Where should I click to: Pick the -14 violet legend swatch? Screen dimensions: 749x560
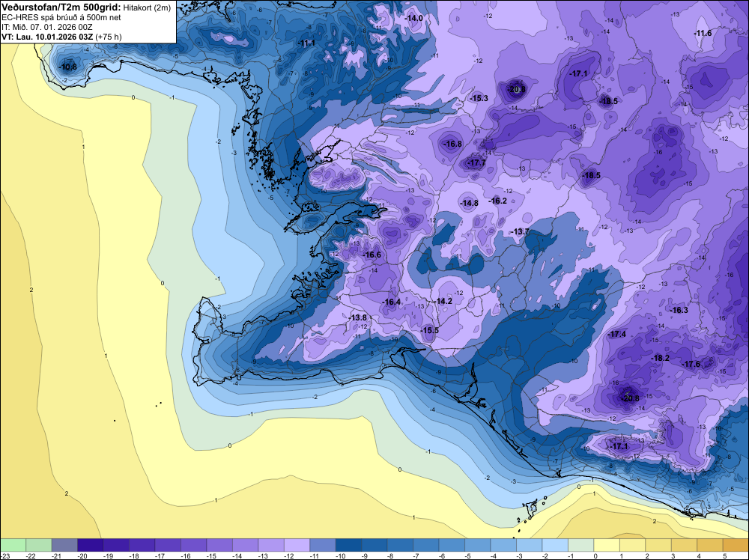click(245, 545)
